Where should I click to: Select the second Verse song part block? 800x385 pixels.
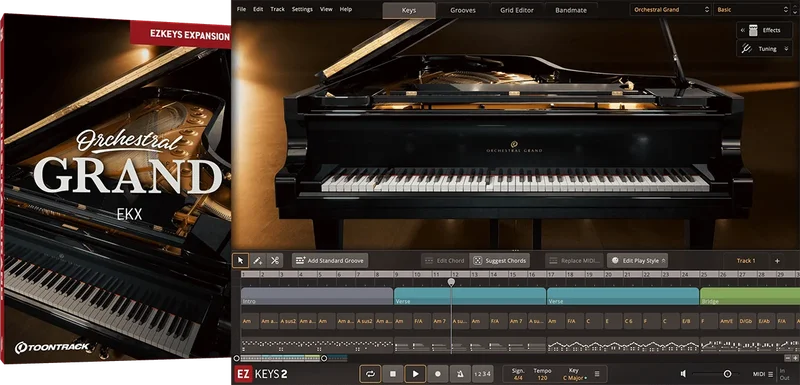(x=623, y=296)
